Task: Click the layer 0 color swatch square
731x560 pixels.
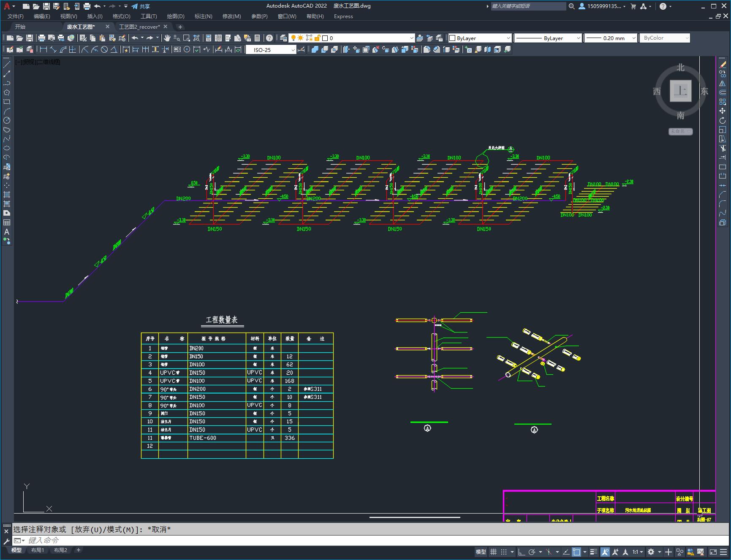Action: coord(325,38)
